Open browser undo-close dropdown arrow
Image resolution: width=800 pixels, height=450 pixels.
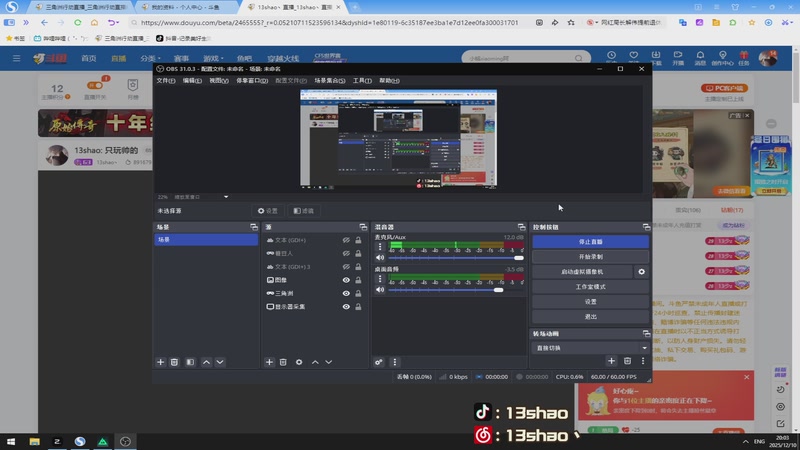point(118,22)
